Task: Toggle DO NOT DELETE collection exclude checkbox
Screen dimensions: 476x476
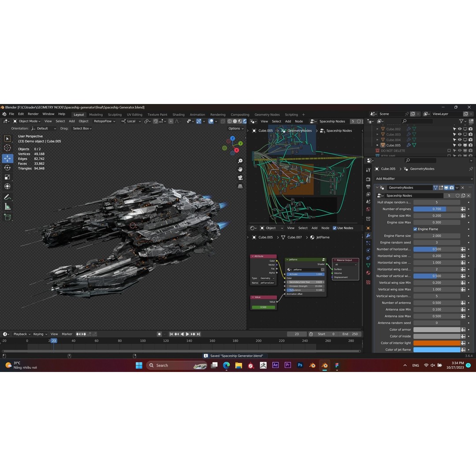Action: tap(449, 151)
